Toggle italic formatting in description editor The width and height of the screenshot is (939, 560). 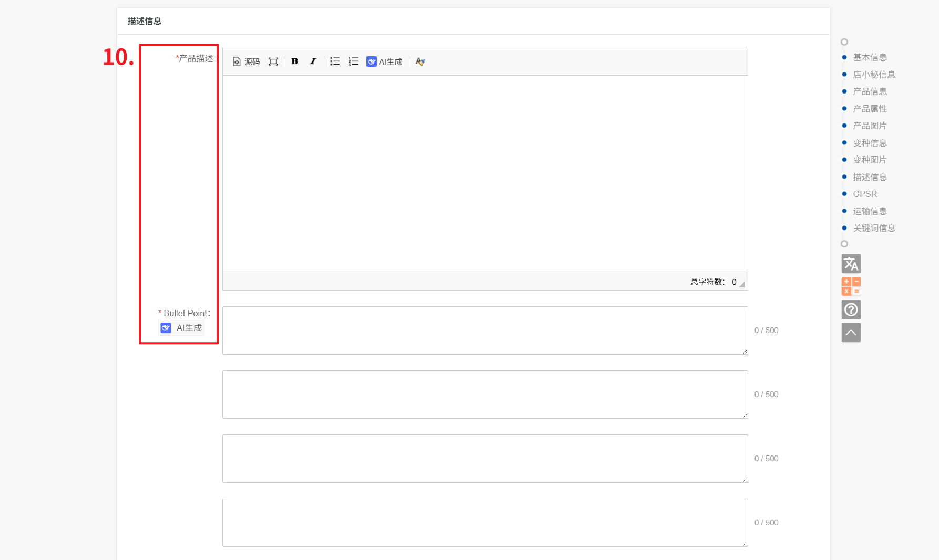pyautogui.click(x=313, y=61)
